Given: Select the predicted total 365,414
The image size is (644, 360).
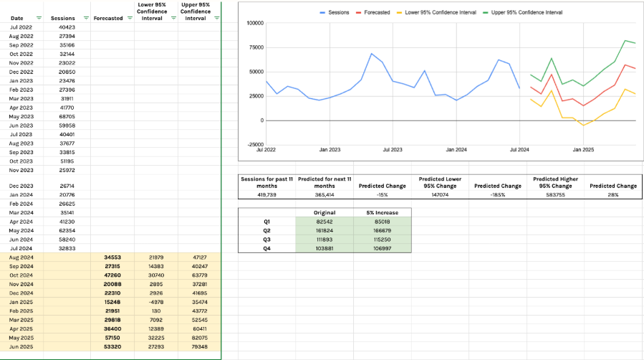Looking at the screenshot, I should 325,195.
